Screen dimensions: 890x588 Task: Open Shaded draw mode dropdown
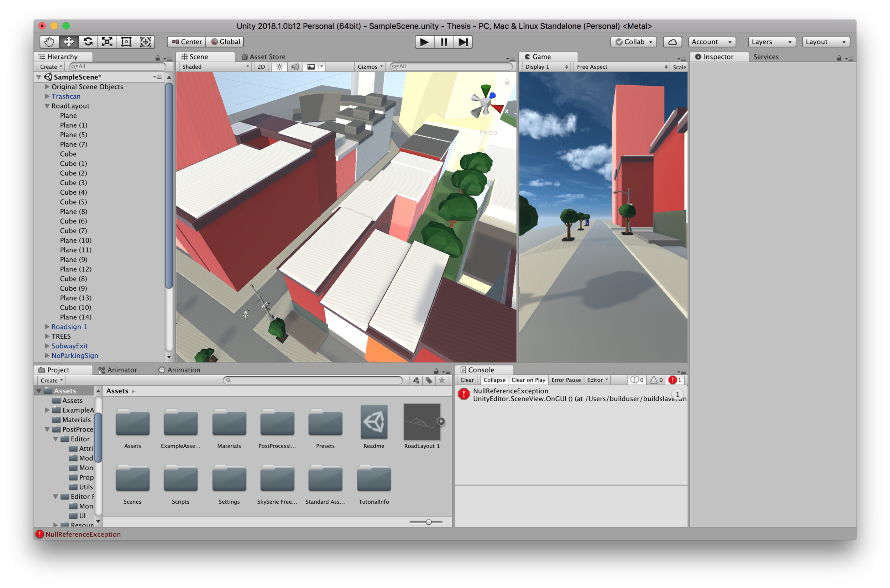[215, 67]
